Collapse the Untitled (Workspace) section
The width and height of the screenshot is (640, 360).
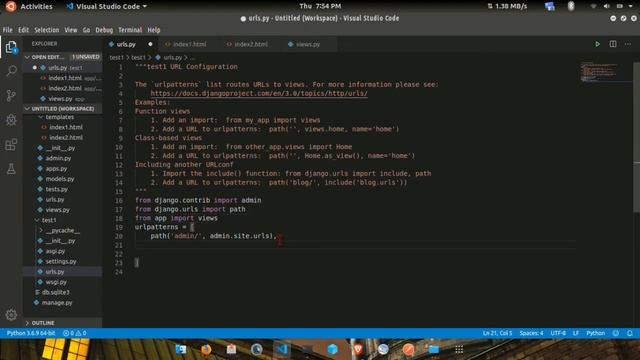coord(27,109)
